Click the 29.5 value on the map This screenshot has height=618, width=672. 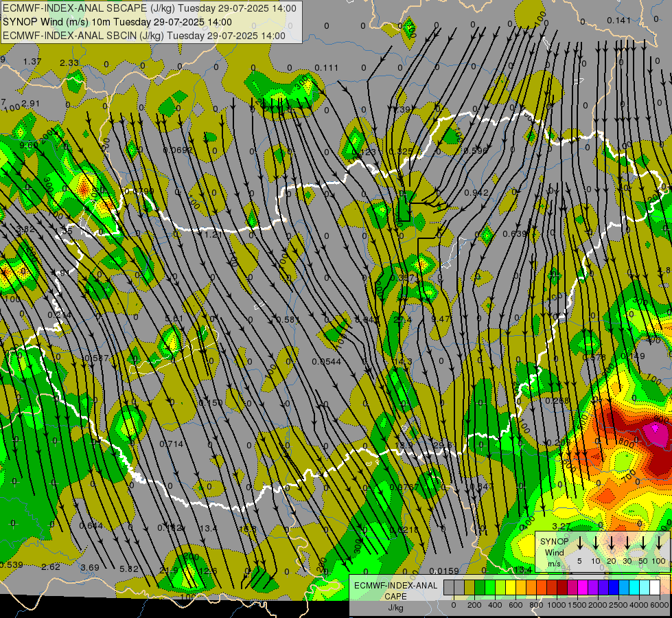(x=443, y=445)
